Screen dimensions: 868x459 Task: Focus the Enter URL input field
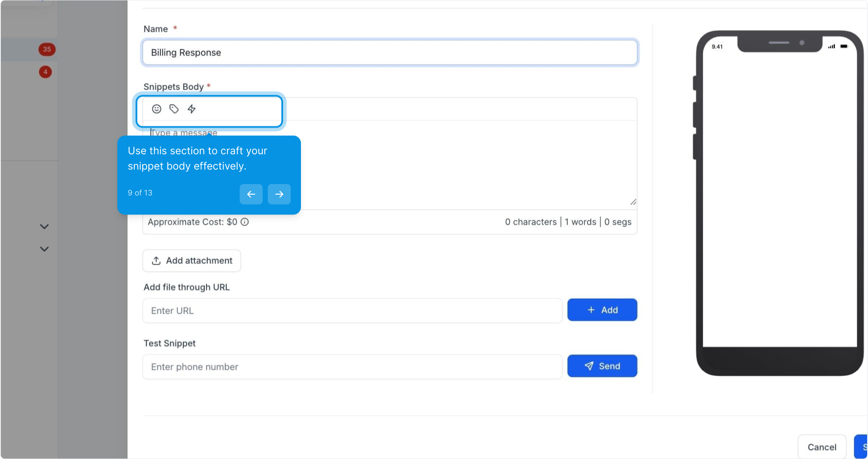click(x=352, y=311)
